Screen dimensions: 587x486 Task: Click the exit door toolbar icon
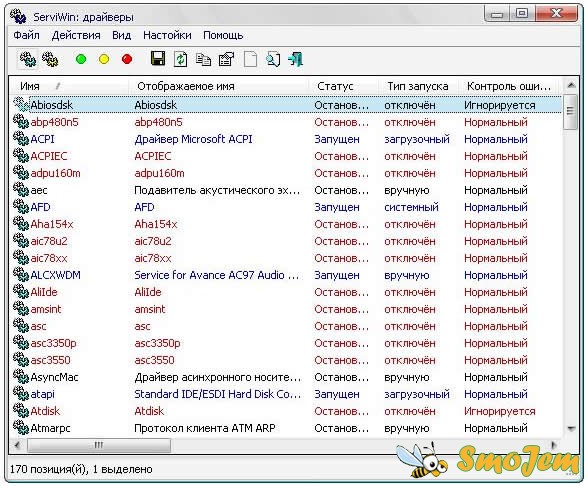coord(296,59)
